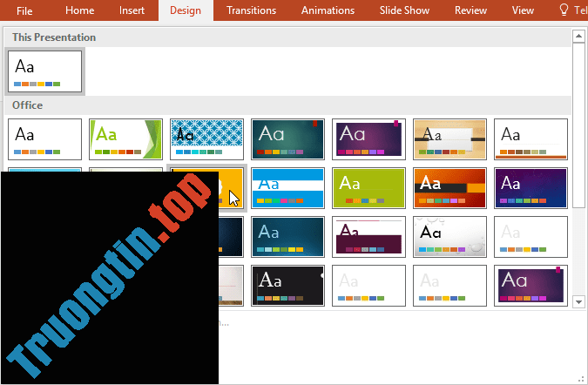This screenshot has width=588, height=385.
Task: Apply the purple theme in the bottom gallery row
Action: 531,286
